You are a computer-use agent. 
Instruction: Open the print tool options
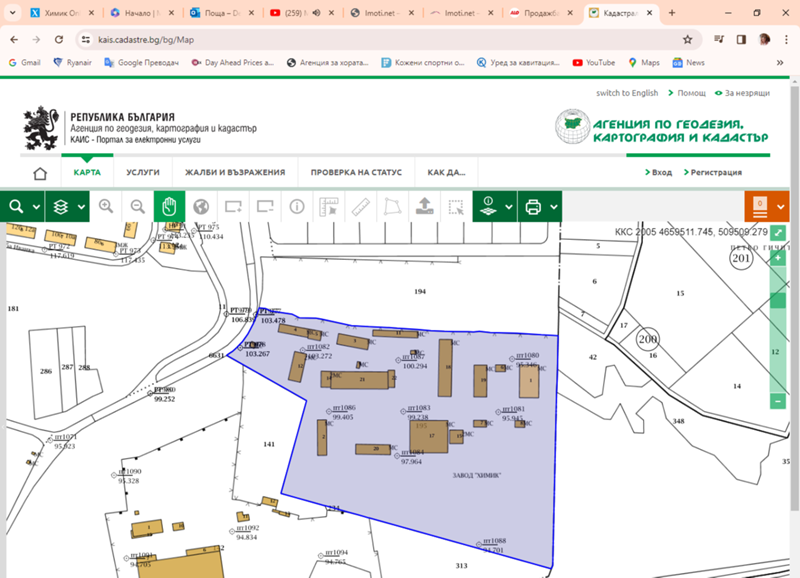(552, 207)
